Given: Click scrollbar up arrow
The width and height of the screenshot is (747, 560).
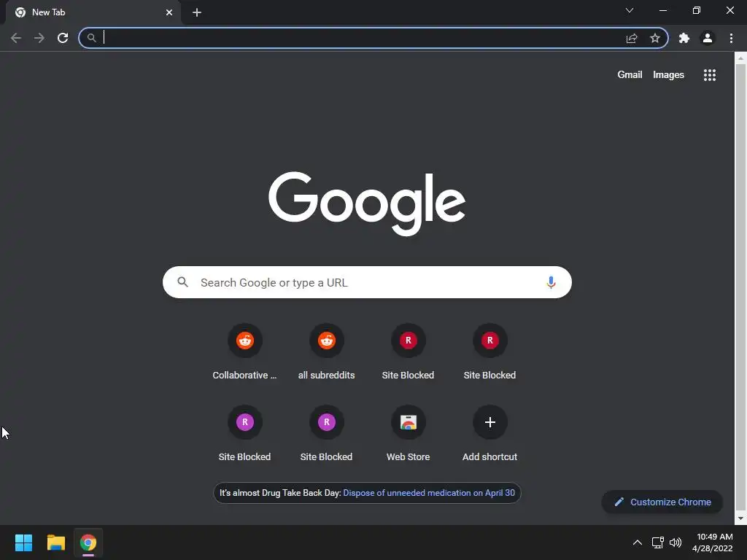Looking at the screenshot, I should pos(740,58).
